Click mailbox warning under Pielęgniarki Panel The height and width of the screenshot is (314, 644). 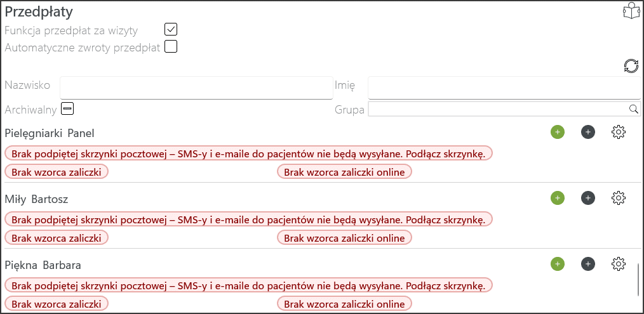pyautogui.click(x=249, y=154)
